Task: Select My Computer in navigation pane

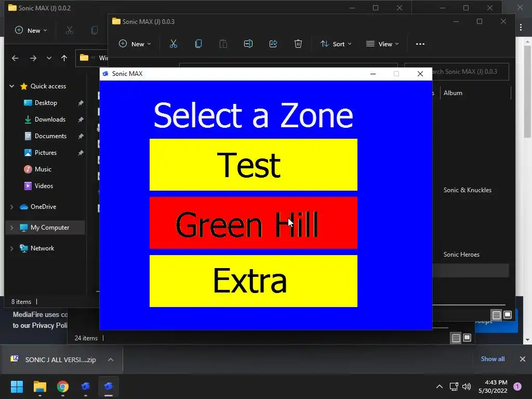Action: pyautogui.click(x=45, y=228)
